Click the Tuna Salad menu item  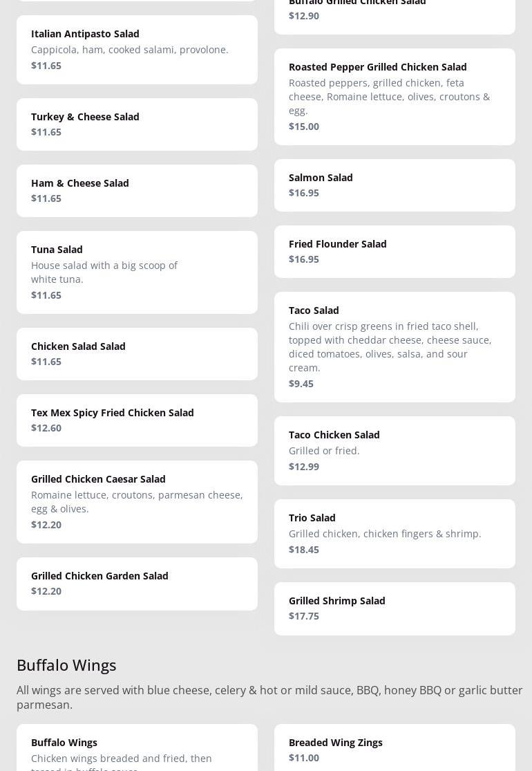pyautogui.click(x=137, y=272)
